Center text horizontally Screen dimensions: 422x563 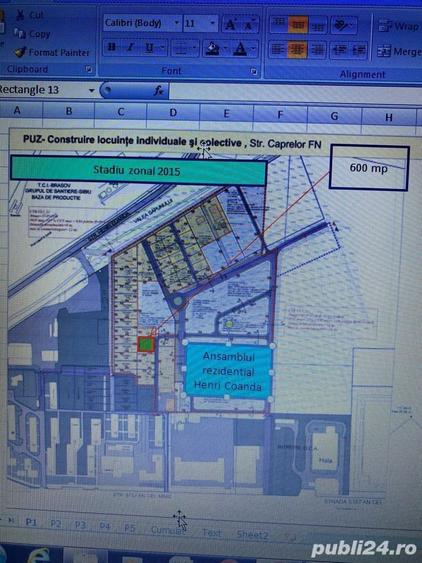(297, 50)
